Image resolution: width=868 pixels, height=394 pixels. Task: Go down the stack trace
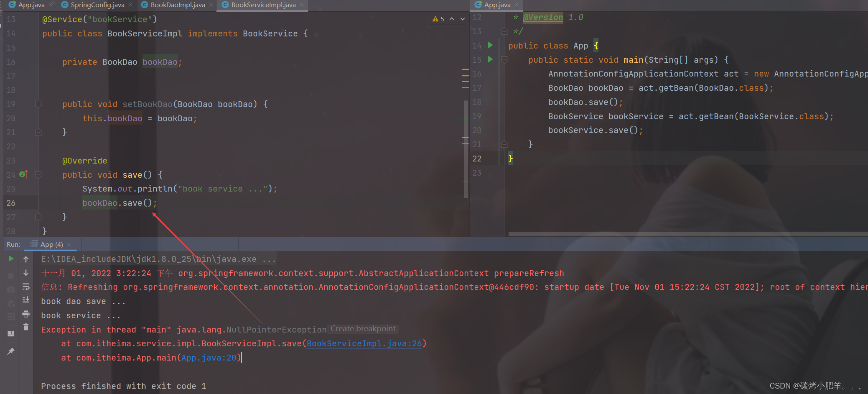point(26,273)
